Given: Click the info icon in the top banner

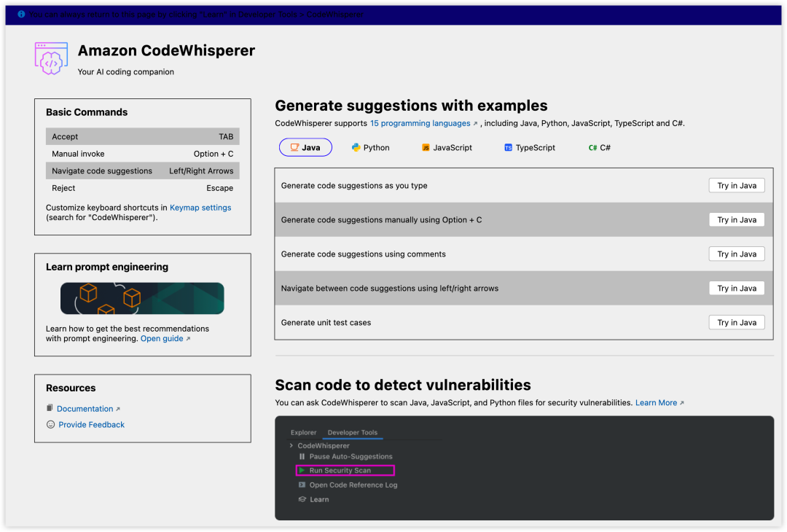Looking at the screenshot, I should [x=21, y=14].
